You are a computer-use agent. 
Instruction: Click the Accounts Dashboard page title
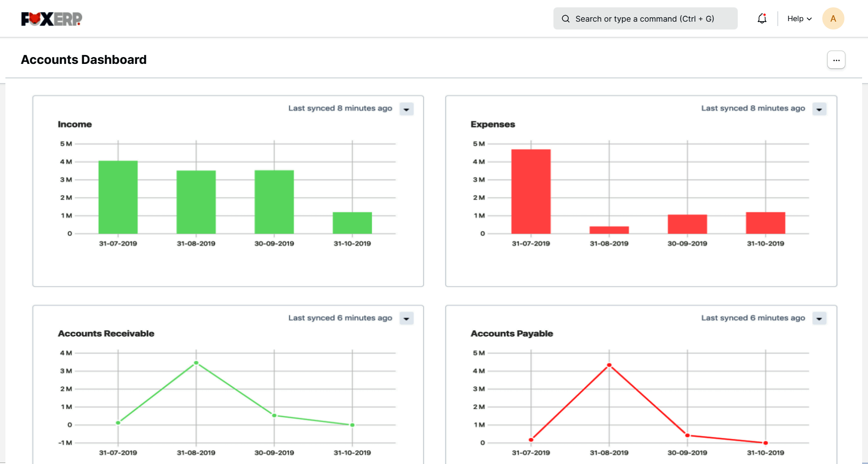coord(84,59)
